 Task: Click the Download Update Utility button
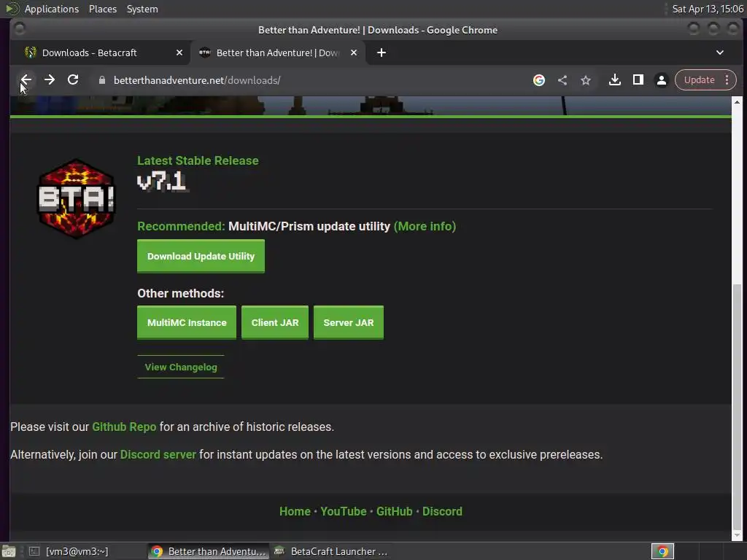point(201,256)
